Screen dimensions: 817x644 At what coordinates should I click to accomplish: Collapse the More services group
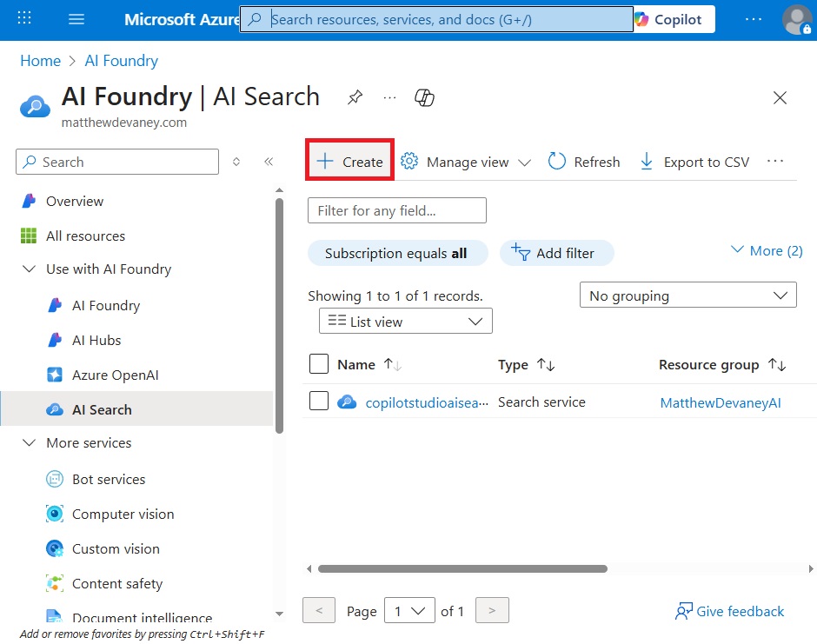30,443
